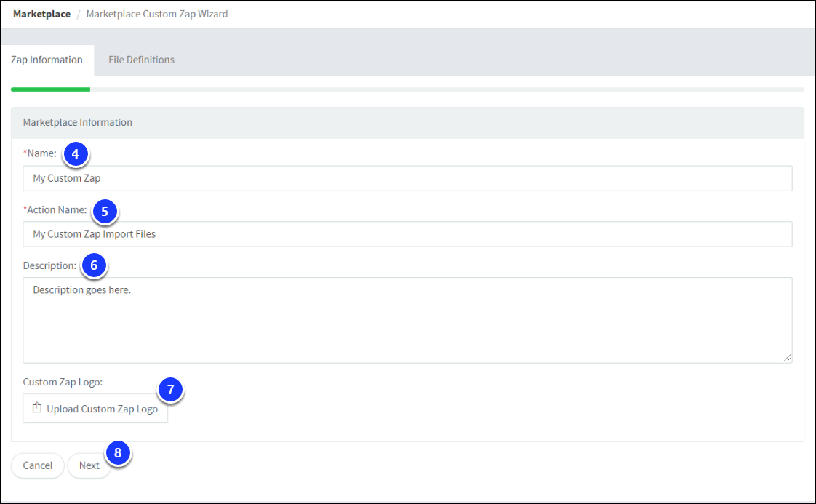
Task: Click the Description: field label
Action: (x=49, y=265)
